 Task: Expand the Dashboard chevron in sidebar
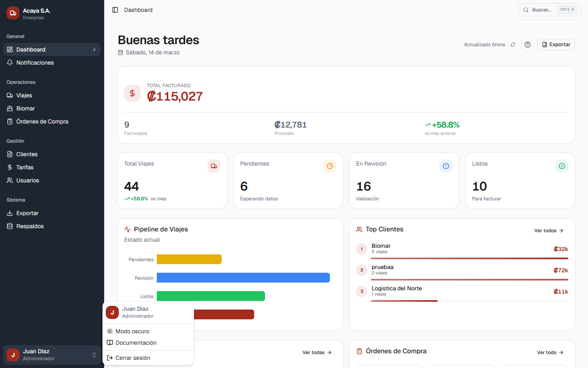pos(94,49)
